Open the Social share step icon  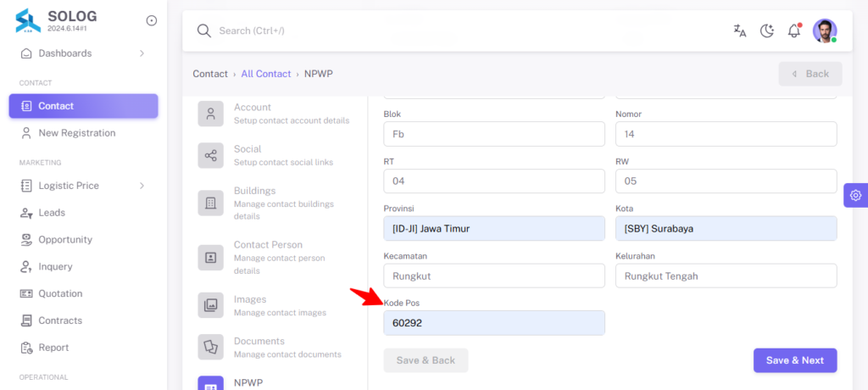click(x=211, y=156)
